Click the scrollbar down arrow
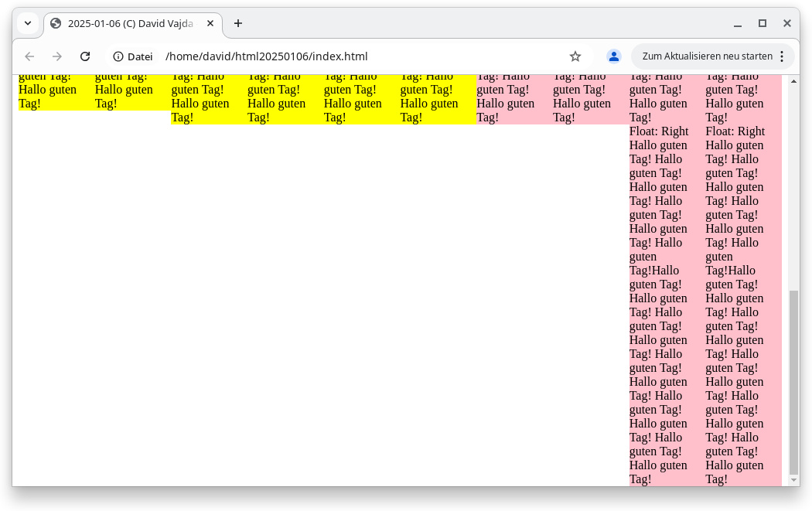Image resolution: width=812 pixels, height=511 pixels. click(793, 480)
